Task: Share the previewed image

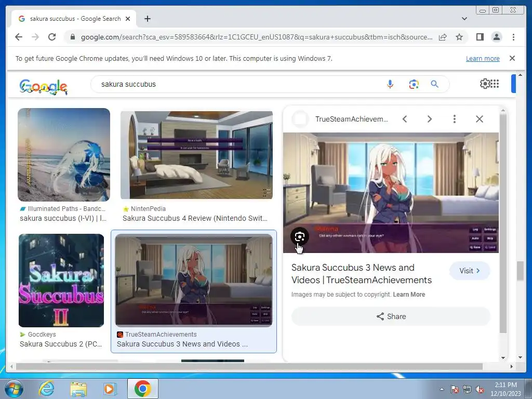Action: pos(391,316)
